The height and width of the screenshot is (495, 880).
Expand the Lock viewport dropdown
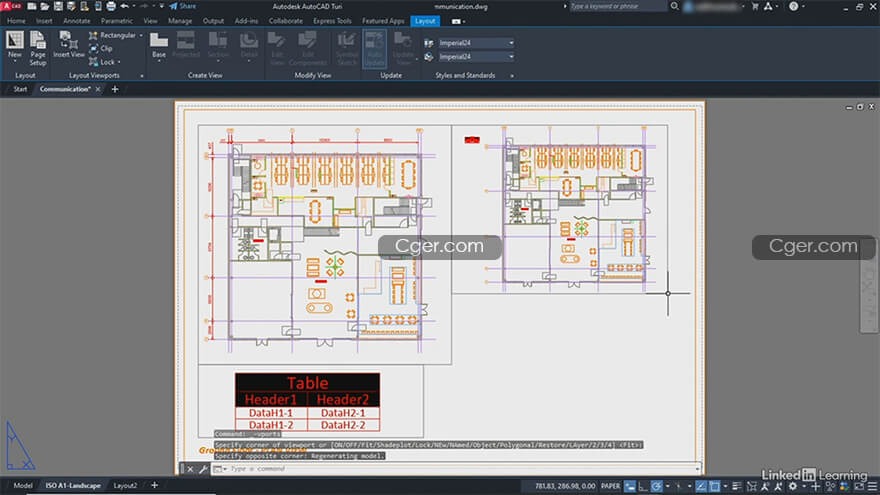119,62
